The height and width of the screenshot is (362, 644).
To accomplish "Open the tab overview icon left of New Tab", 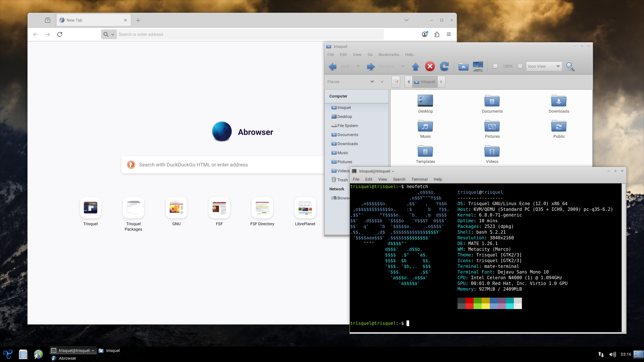I will click(x=47, y=20).
